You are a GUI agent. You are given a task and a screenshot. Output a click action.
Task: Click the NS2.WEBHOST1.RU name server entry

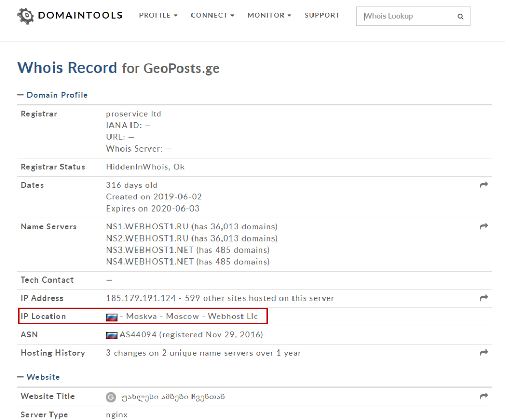(191, 238)
